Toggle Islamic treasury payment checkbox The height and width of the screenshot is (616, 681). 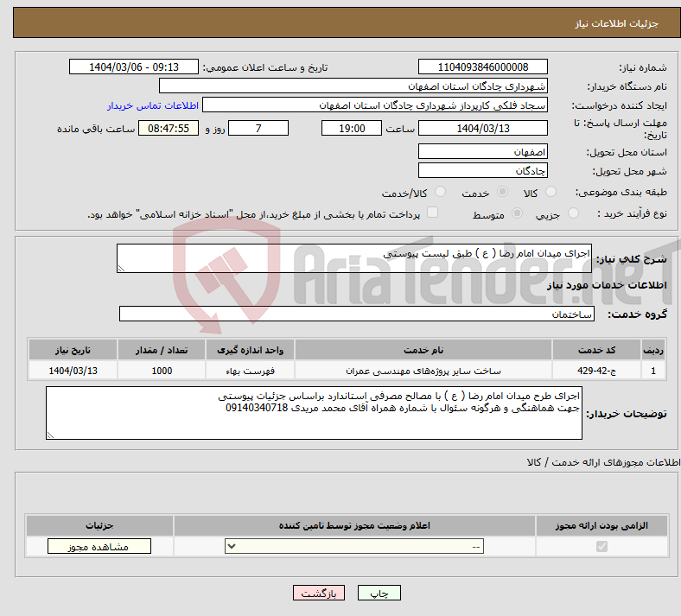433,213
